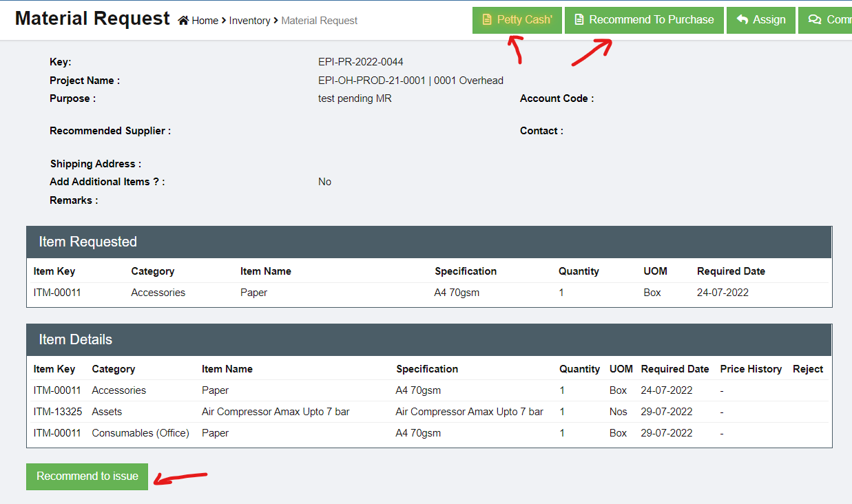Select the EPI-PR-2022-0044 key value
Image resolution: width=852 pixels, height=504 pixels.
click(x=361, y=62)
